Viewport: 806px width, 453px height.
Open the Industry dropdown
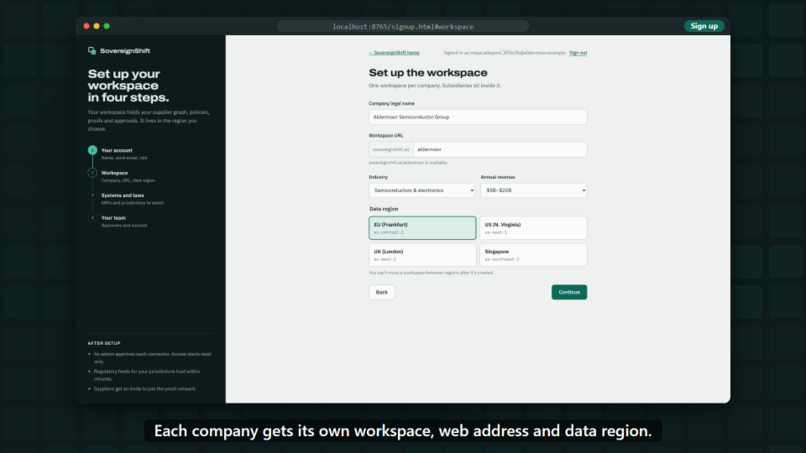click(422, 190)
